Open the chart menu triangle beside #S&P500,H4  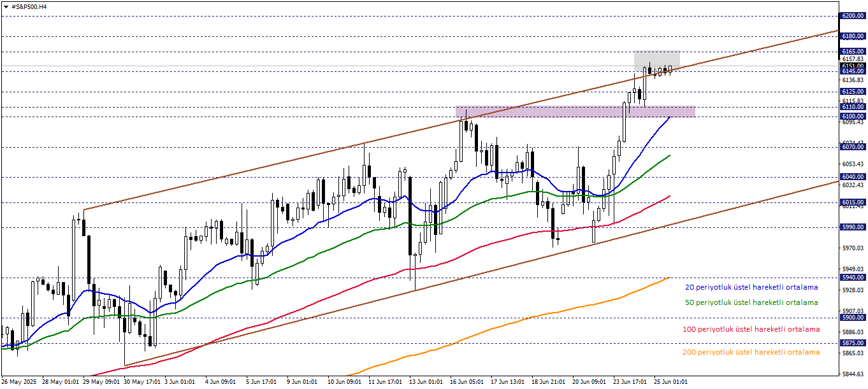(x=6, y=6)
